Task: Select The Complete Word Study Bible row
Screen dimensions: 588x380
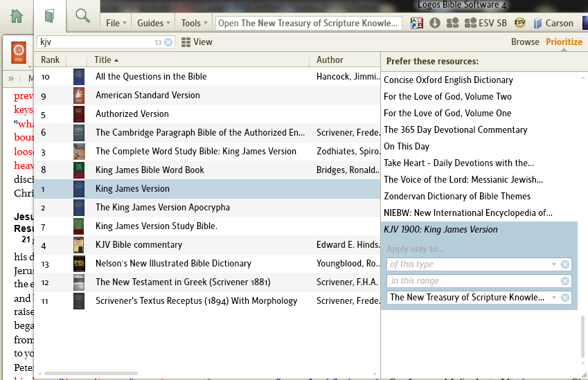Action: [x=207, y=152]
